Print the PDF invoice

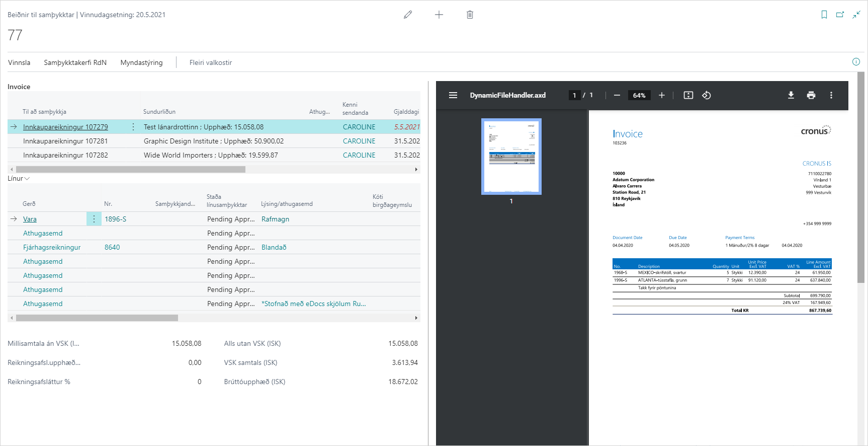click(811, 95)
